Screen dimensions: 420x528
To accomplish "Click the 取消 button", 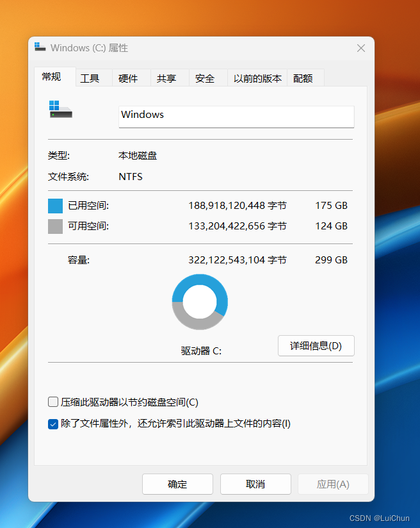I will [255, 484].
